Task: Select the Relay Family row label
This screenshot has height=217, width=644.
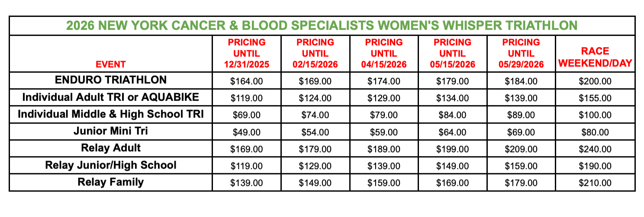Action: pos(111,182)
